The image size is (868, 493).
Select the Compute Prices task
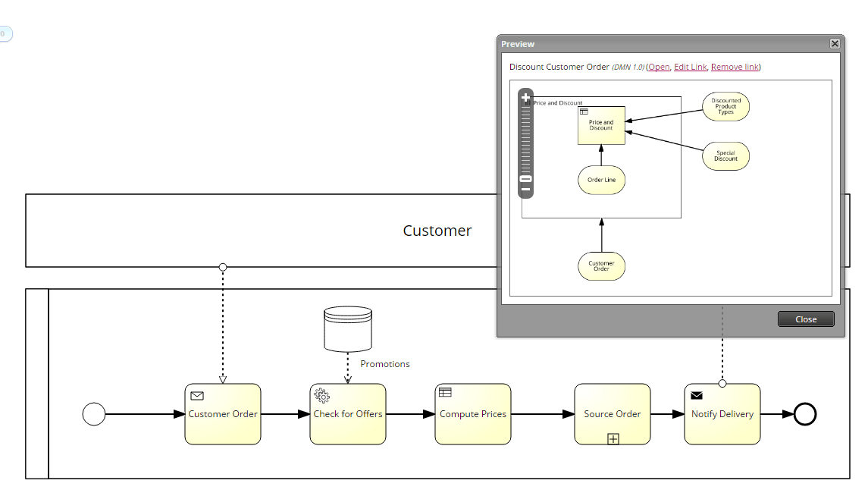(x=473, y=414)
